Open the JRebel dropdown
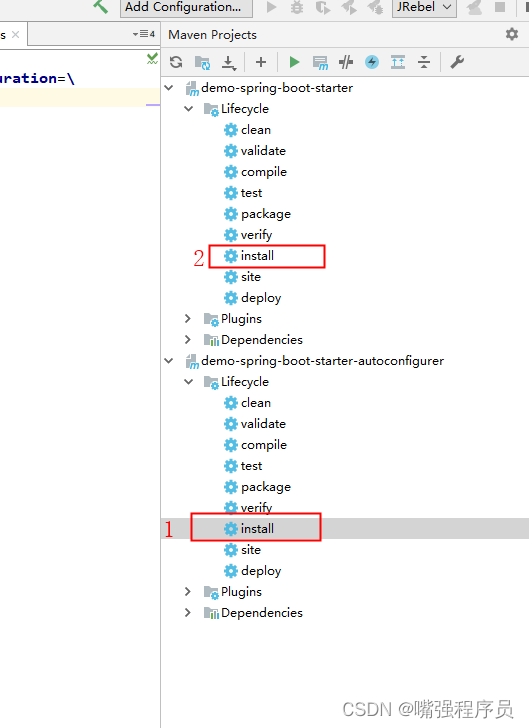529x728 pixels. 424,7
